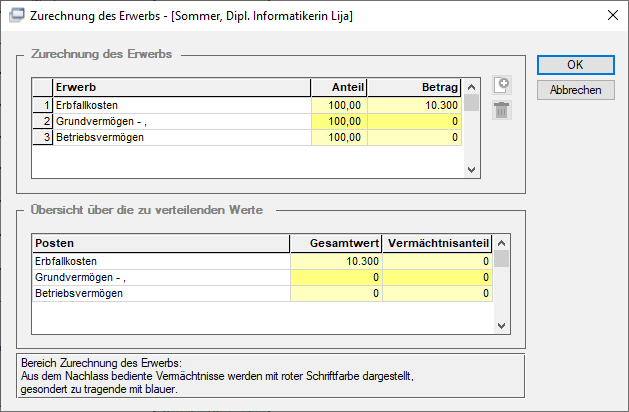Screen dimensions: 629x412
Task: Select 'Grundvermögen - ,' in Posten table
Action: [161, 277]
